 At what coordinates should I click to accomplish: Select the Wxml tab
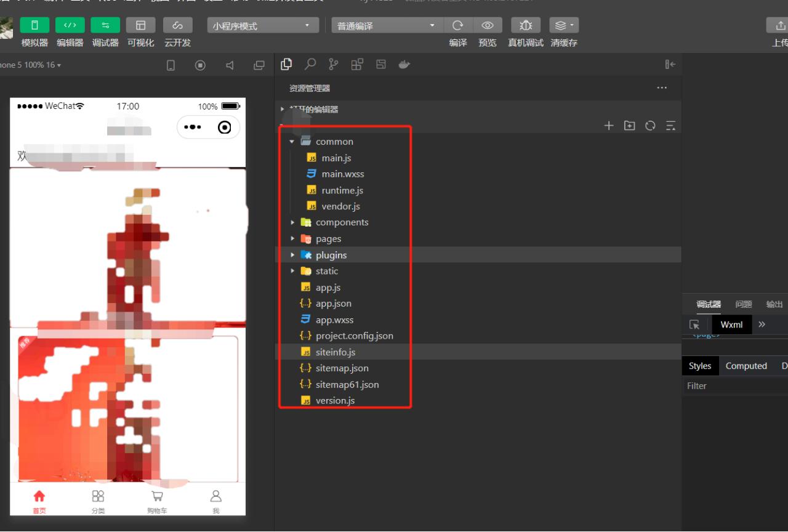(731, 324)
